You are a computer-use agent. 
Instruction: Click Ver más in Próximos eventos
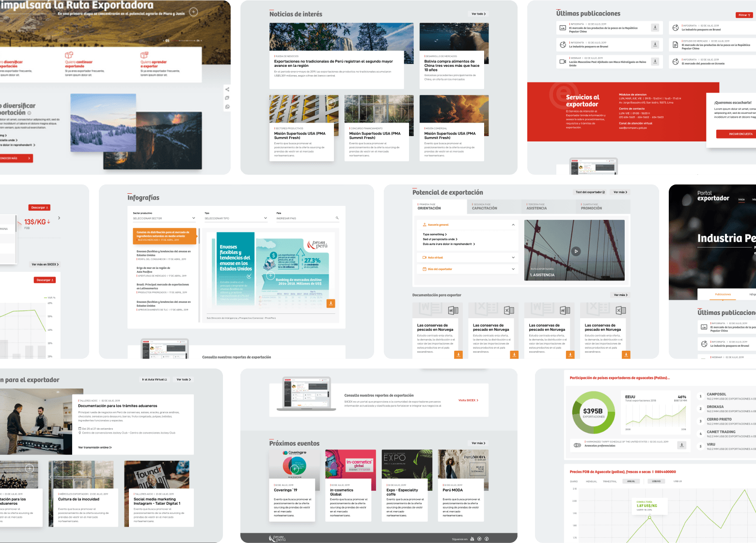pyautogui.click(x=478, y=443)
